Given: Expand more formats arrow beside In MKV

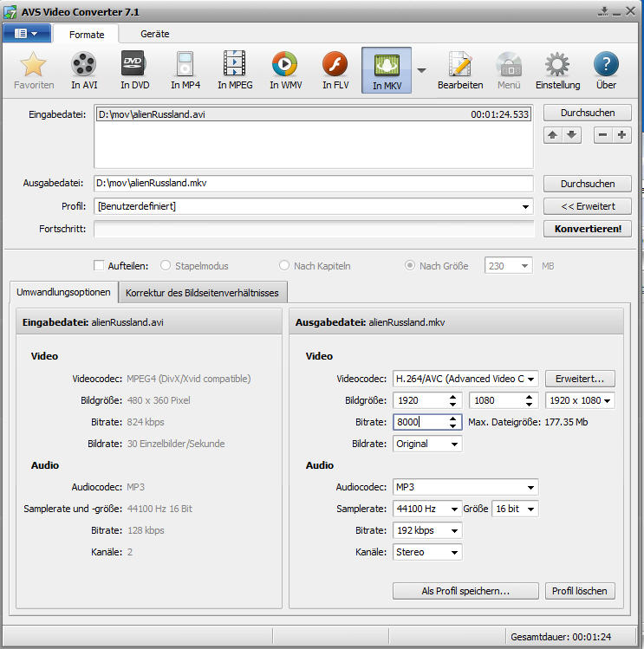Looking at the screenshot, I should pos(421,70).
